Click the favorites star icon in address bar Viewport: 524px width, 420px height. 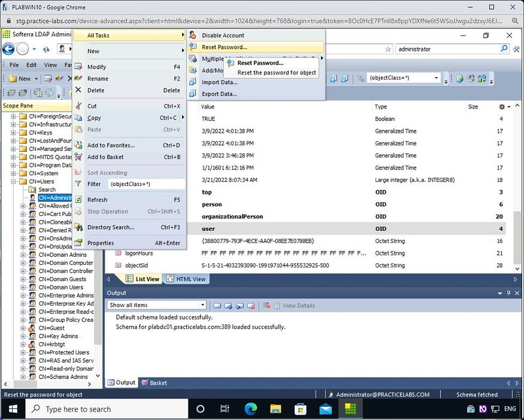pos(387,49)
